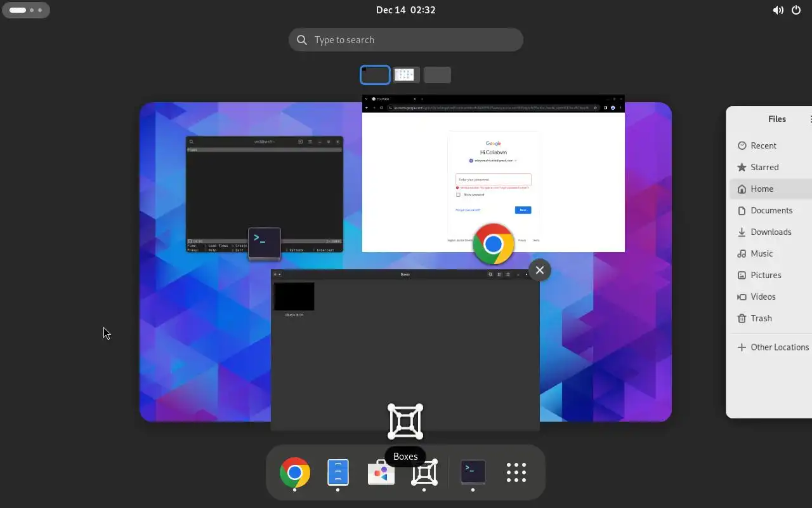812x508 pixels.
Task: Open Trash in Files sidebar
Action: tap(761, 318)
